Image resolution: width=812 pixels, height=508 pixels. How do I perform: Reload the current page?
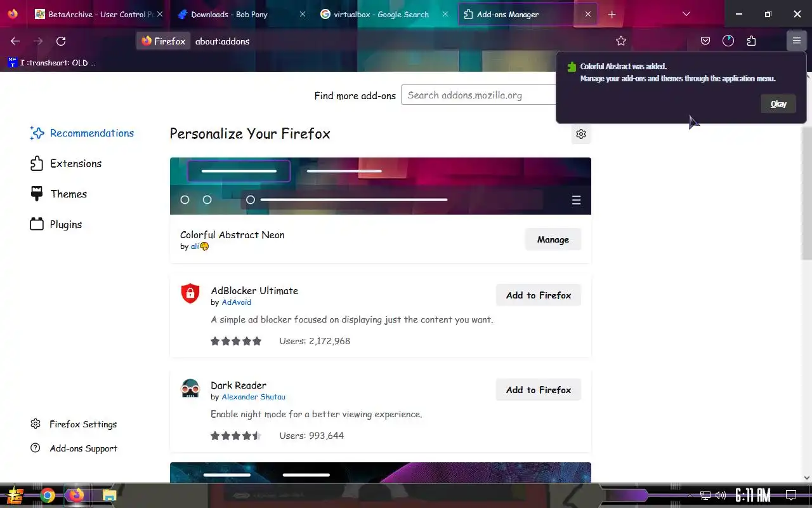(x=61, y=41)
